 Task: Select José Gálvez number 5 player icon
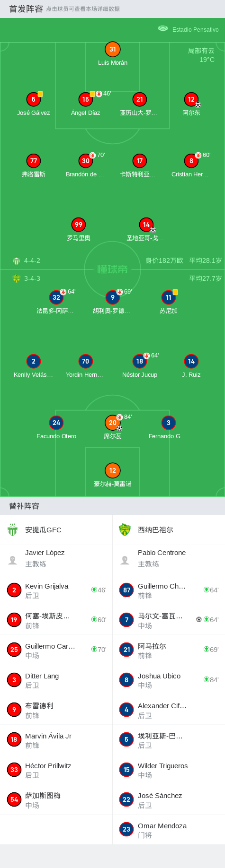(34, 99)
